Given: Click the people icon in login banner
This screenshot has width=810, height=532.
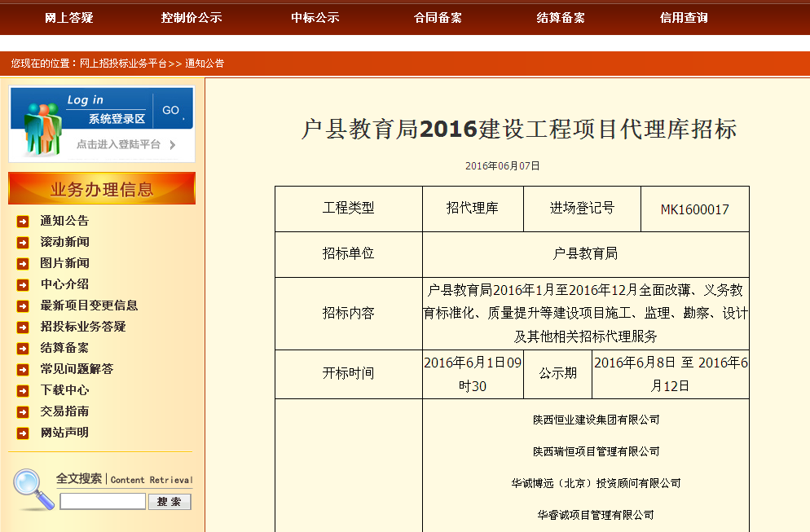Looking at the screenshot, I should [x=42, y=128].
